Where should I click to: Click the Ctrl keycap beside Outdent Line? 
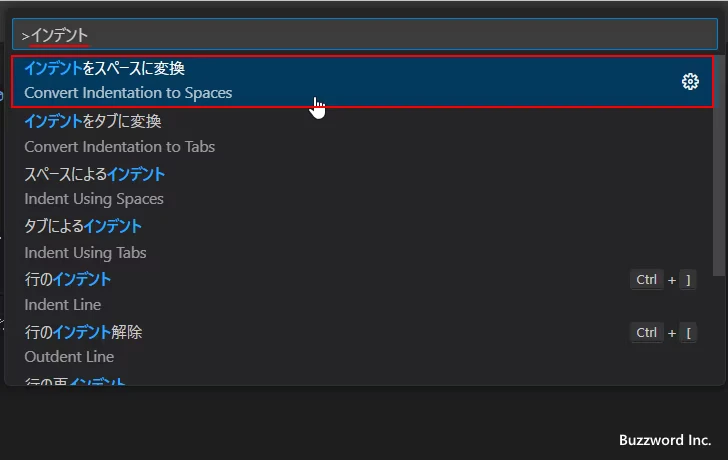647,332
